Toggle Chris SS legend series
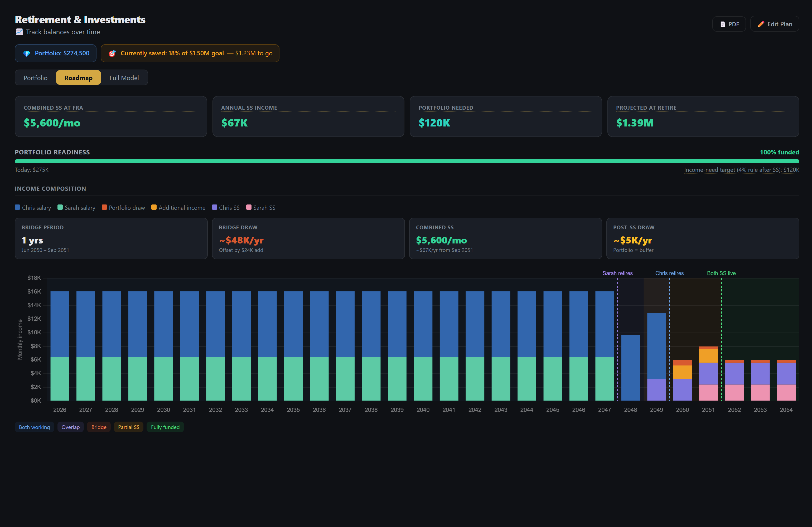 [226, 208]
